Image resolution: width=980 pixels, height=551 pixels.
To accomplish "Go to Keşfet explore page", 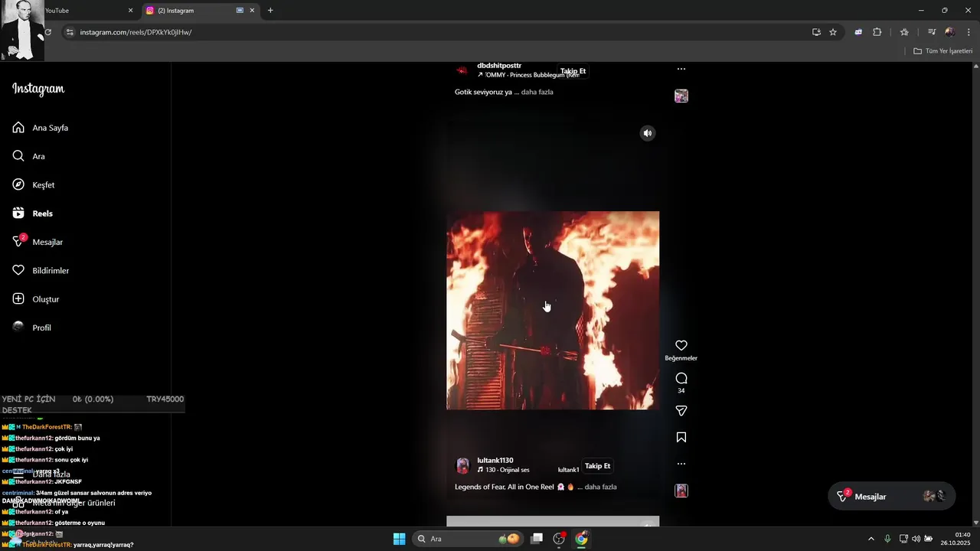I will coord(34,185).
